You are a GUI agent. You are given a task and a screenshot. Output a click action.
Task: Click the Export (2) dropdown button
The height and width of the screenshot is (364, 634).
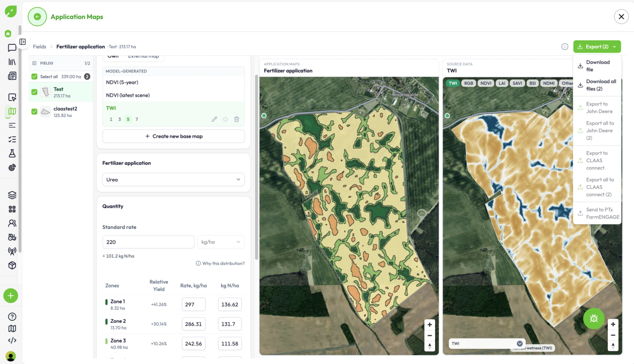click(x=597, y=47)
